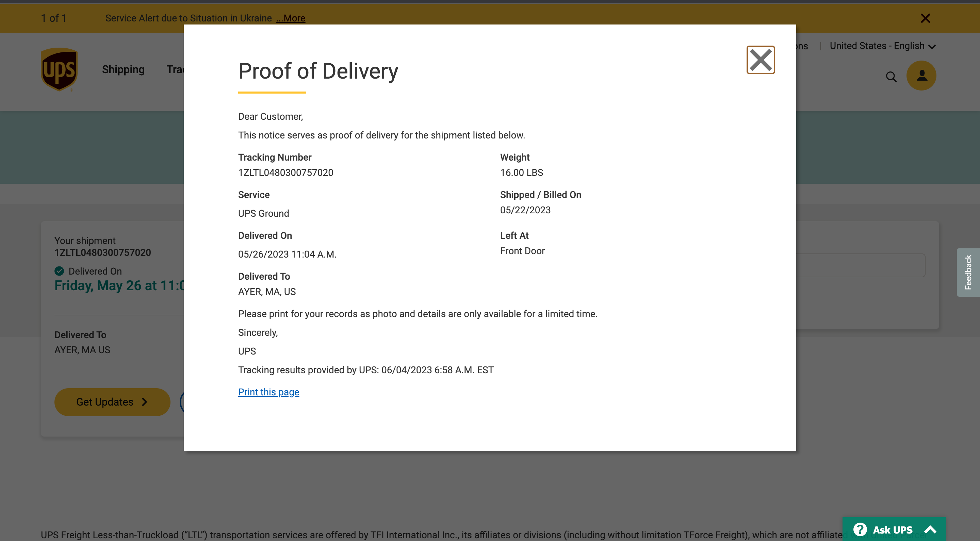980x541 pixels.
Task: Click the tracking results timestamp line
Action: [x=365, y=370]
